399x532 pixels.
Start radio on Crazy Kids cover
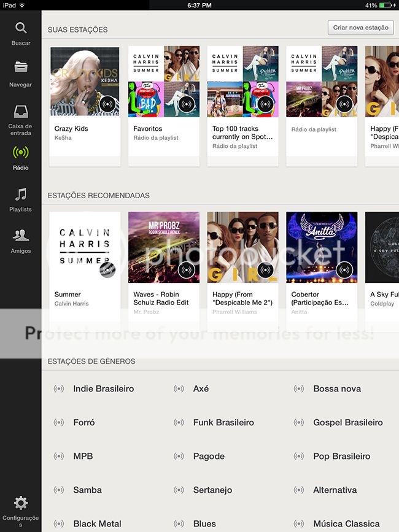coord(107,104)
